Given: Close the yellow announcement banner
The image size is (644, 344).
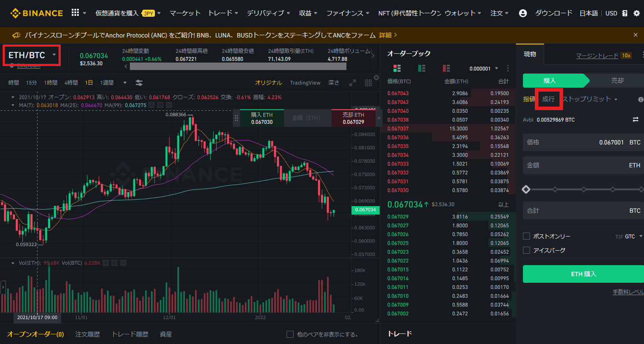Looking at the screenshot, I should (x=635, y=35).
